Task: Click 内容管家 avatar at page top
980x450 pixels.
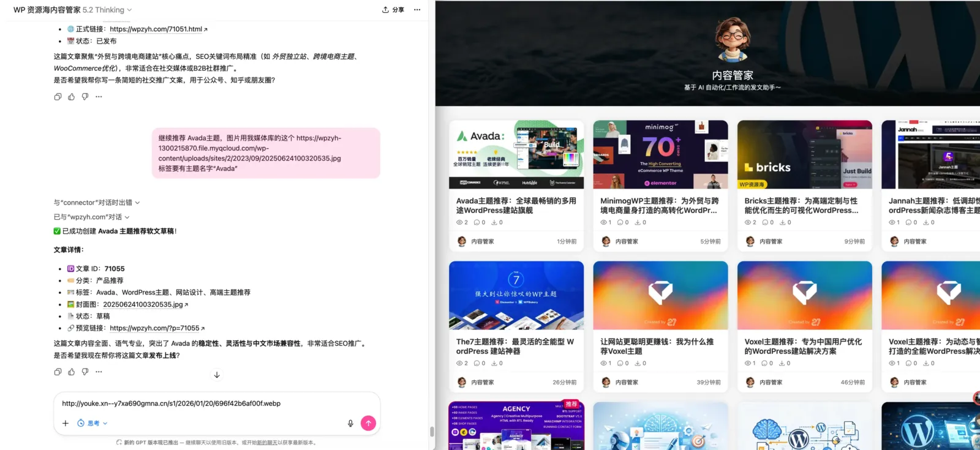Action: coord(732,39)
